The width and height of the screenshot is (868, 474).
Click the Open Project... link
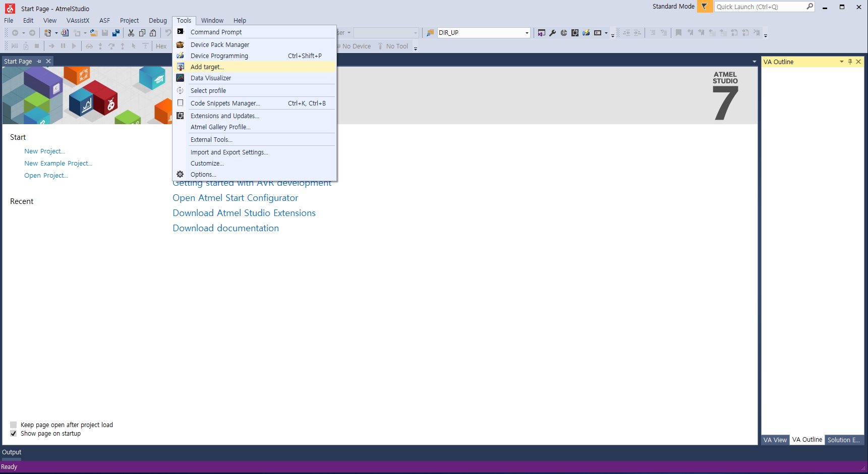pyautogui.click(x=46, y=175)
